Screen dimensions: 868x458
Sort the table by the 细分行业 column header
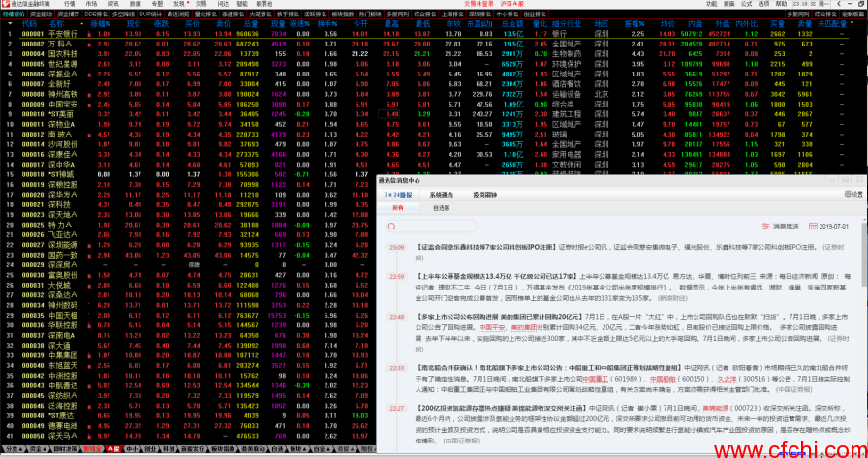[567, 24]
